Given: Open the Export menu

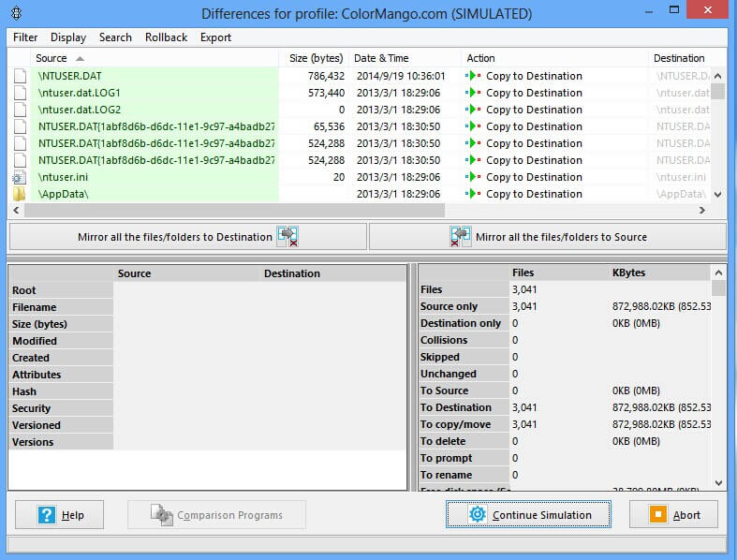Looking at the screenshot, I should (x=215, y=37).
